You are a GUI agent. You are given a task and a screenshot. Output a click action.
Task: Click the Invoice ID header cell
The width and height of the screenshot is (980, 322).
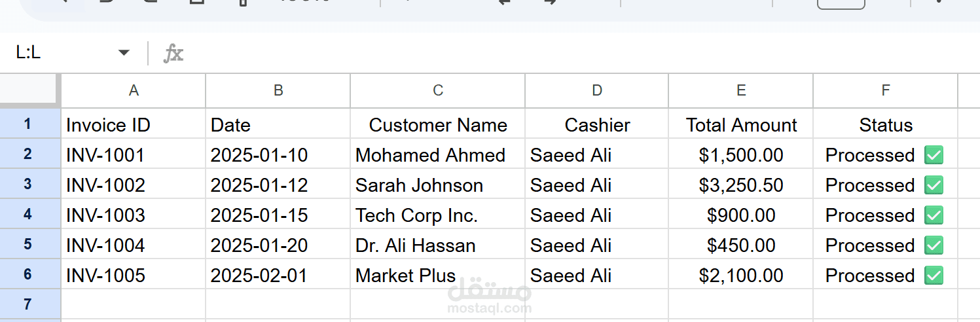tap(134, 125)
